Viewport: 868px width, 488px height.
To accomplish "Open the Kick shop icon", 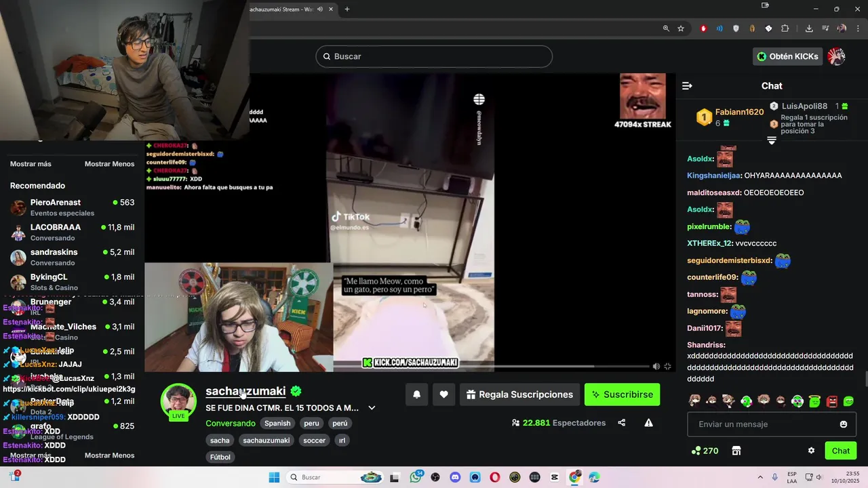I will point(736,451).
